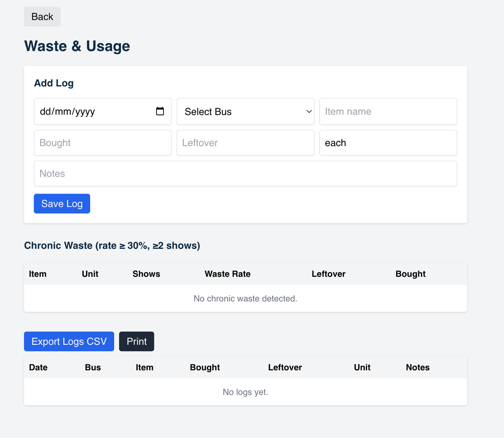Screen dimensions: 504x438
Task: Select the Bought quantity input
Action: pos(103,143)
